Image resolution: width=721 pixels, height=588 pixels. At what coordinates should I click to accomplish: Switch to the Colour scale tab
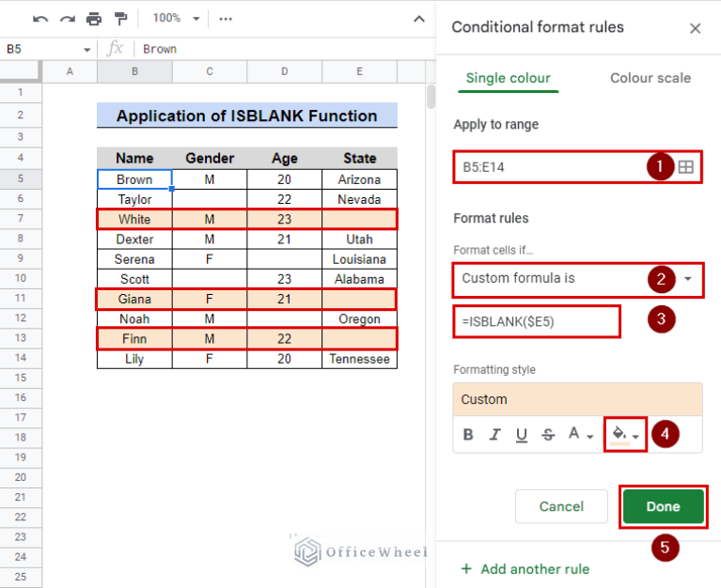point(650,78)
